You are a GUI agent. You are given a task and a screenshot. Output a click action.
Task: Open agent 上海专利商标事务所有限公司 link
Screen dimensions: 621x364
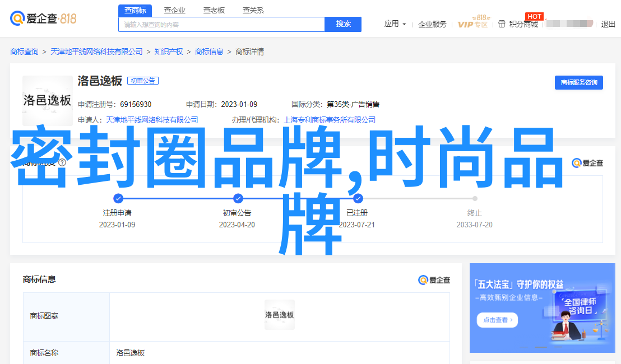coord(330,120)
